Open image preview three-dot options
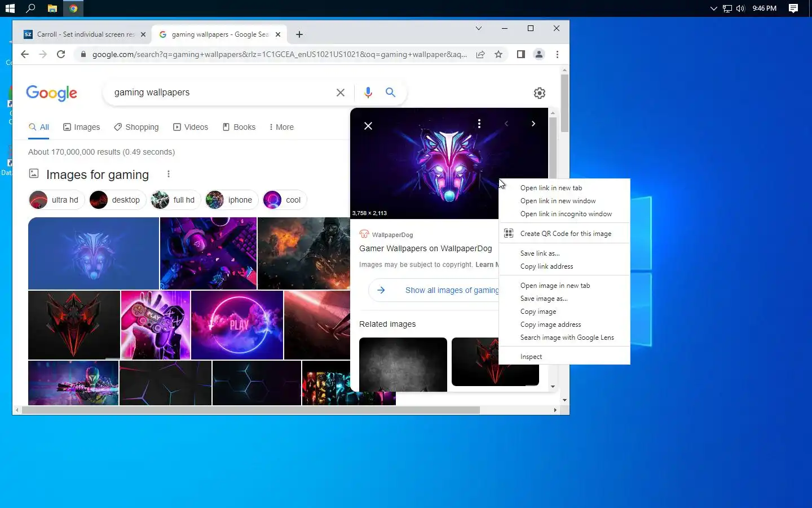 (x=479, y=124)
